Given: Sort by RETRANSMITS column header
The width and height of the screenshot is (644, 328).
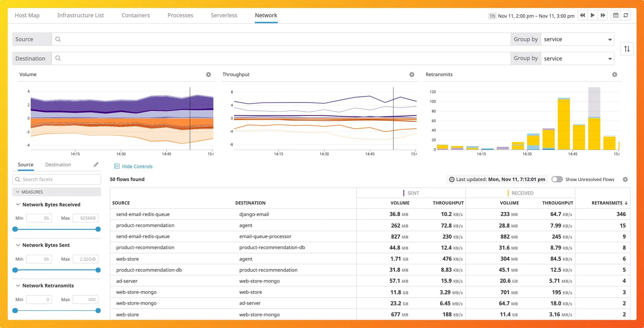Looking at the screenshot, I should 607,203.
